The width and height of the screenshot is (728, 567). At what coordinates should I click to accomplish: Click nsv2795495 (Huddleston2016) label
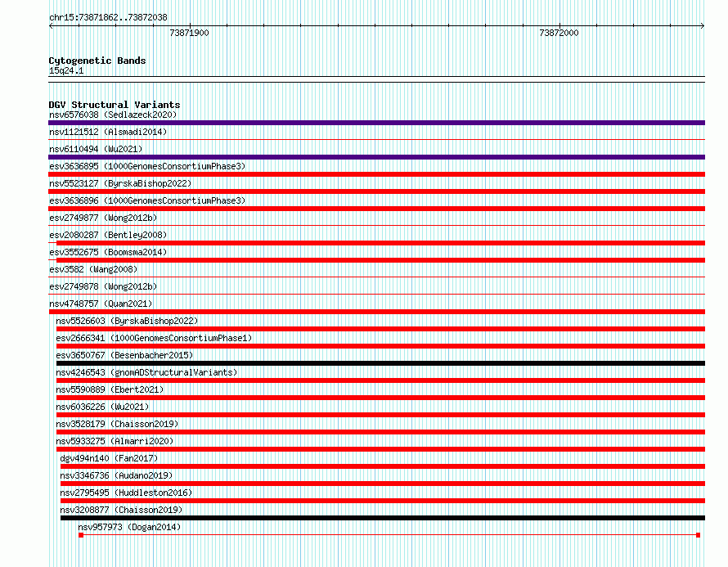126,493
